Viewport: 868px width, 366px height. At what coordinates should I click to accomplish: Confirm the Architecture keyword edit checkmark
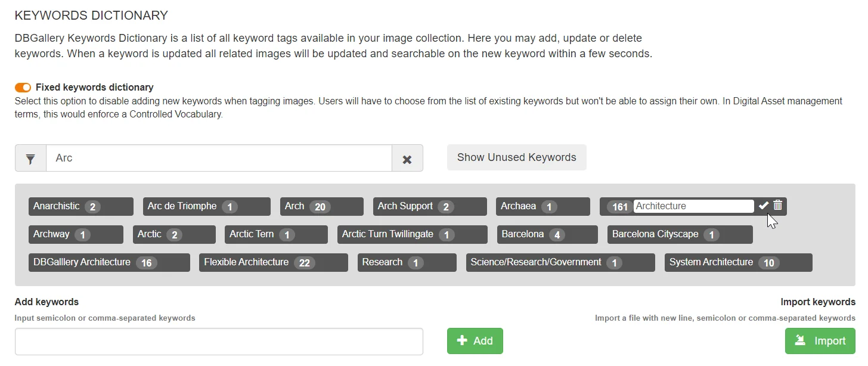tap(764, 206)
